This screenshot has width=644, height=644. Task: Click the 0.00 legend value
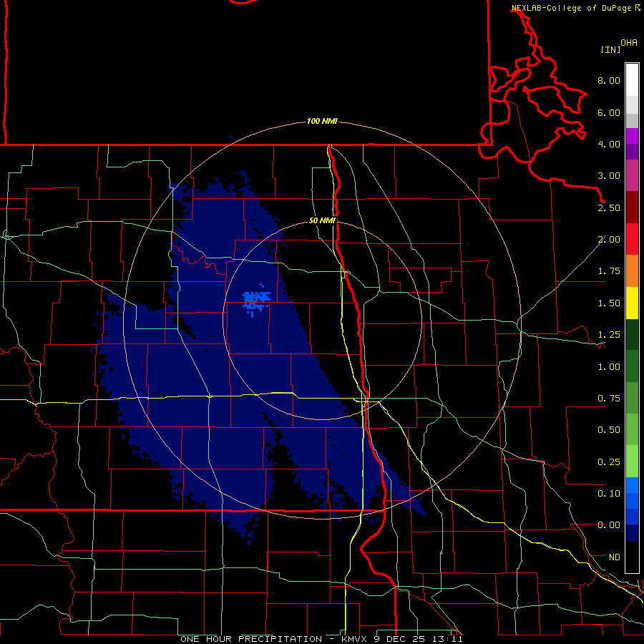coord(609,525)
